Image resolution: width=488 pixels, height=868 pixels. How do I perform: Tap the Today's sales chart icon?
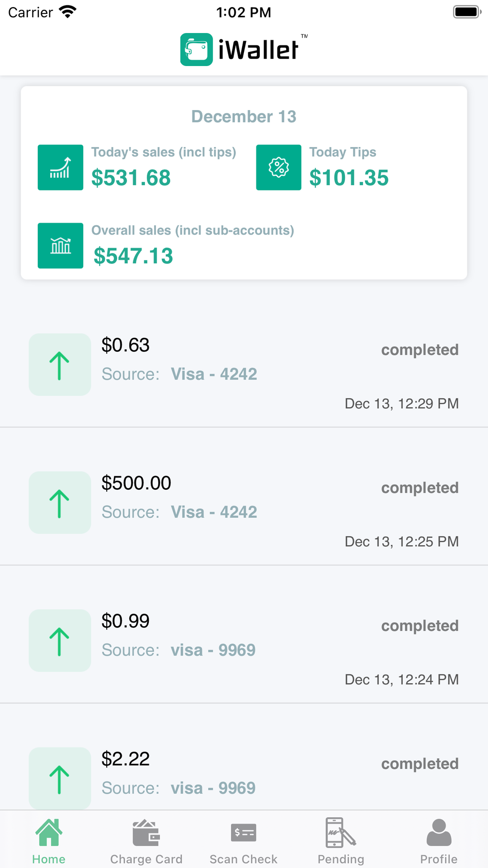pos(60,168)
